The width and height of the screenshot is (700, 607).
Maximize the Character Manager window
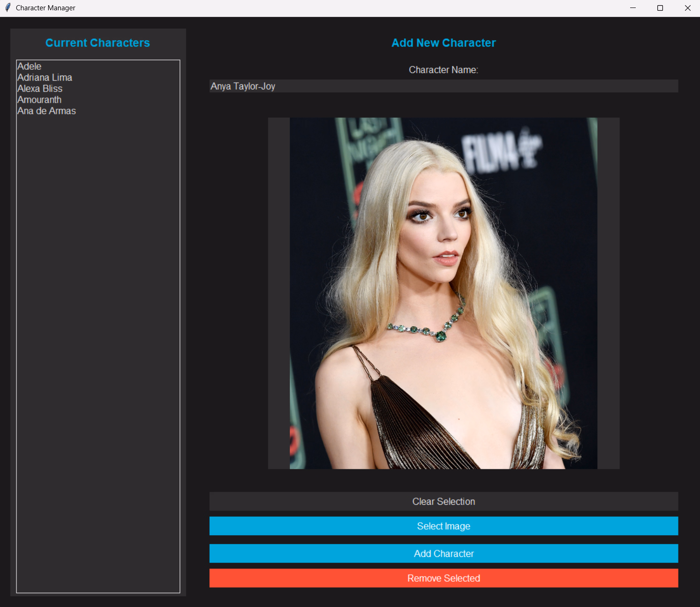click(x=660, y=8)
